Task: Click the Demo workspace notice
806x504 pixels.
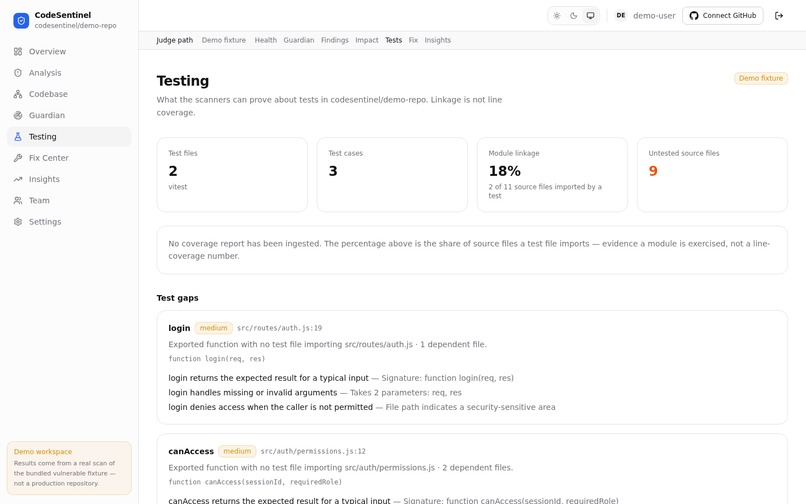Action: [69, 469]
